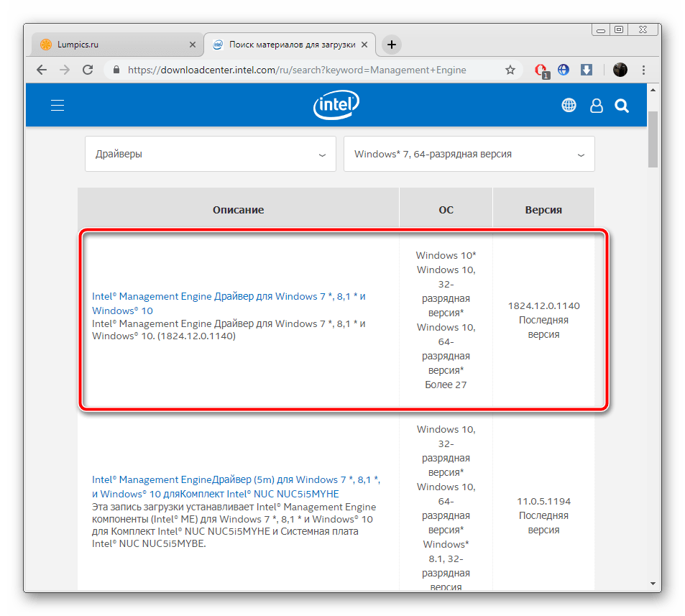Expand the Windows 7 64-разрядная версия dropdown
Viewport: 685px width, 616px height.
click(469, 154)
